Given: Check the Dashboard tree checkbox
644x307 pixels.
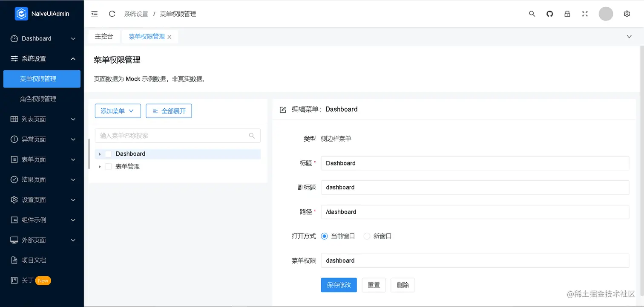Looking at the screenshot, I should click(108, 154).
